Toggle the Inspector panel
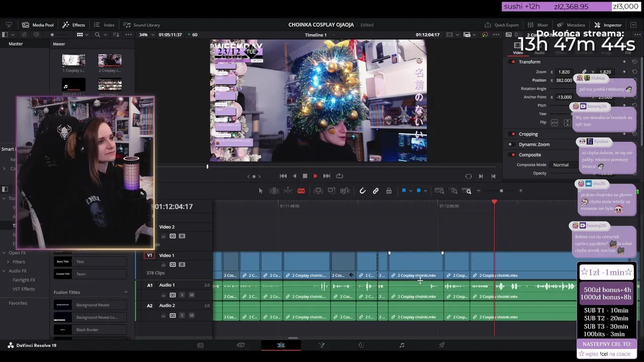644x362 pixels. (608, 25)
